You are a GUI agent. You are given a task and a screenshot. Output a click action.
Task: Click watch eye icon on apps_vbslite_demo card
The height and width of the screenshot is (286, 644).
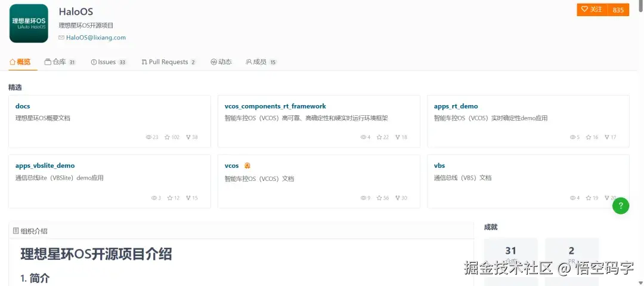pyautogui.click(x=154, y=198)
